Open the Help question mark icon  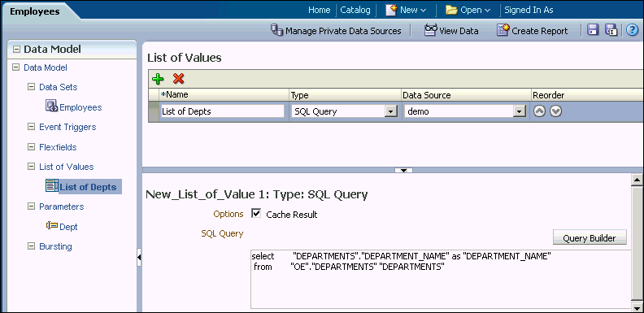(x=632, y=30)
